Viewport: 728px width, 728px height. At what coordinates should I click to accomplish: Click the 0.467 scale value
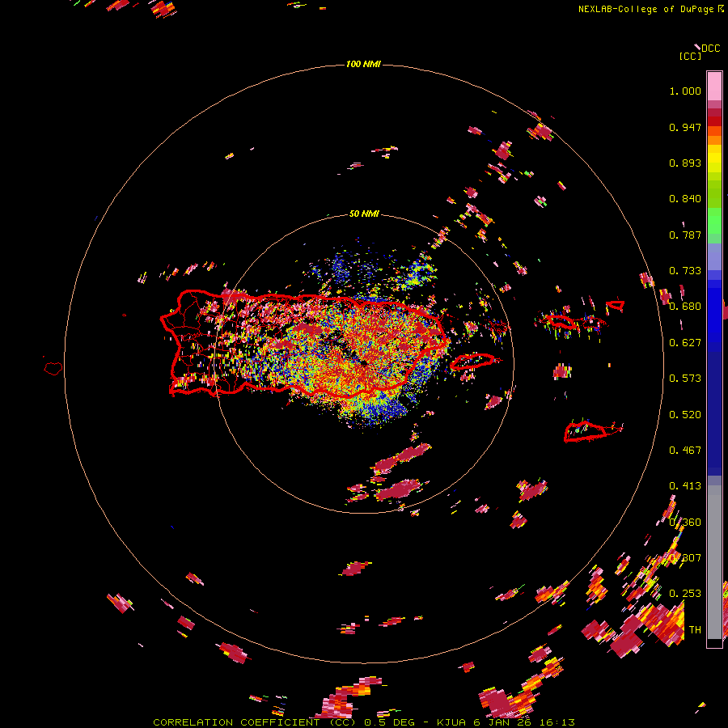[x=685, y=451]
